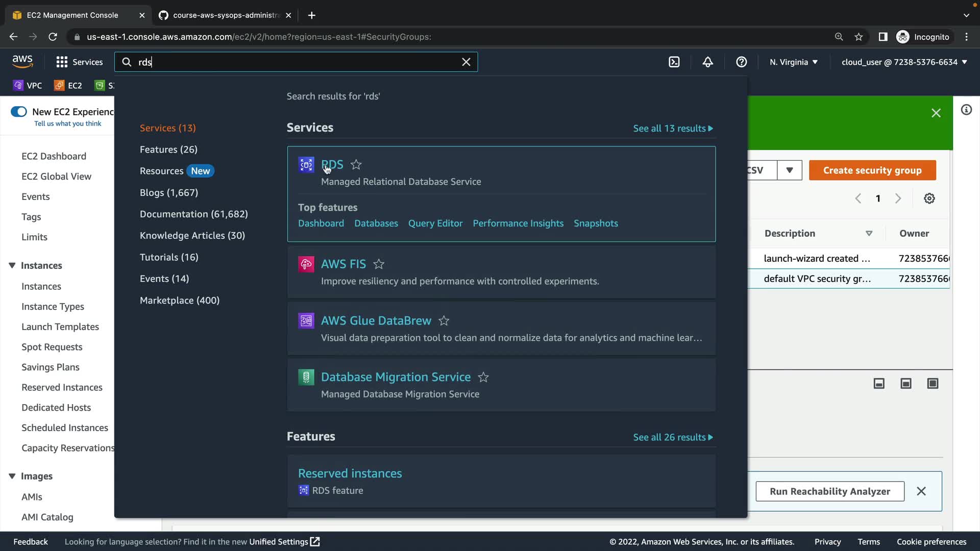Favorite the RDS service star
This screenshot has height=551, width=980.
[x=356, y=164]
